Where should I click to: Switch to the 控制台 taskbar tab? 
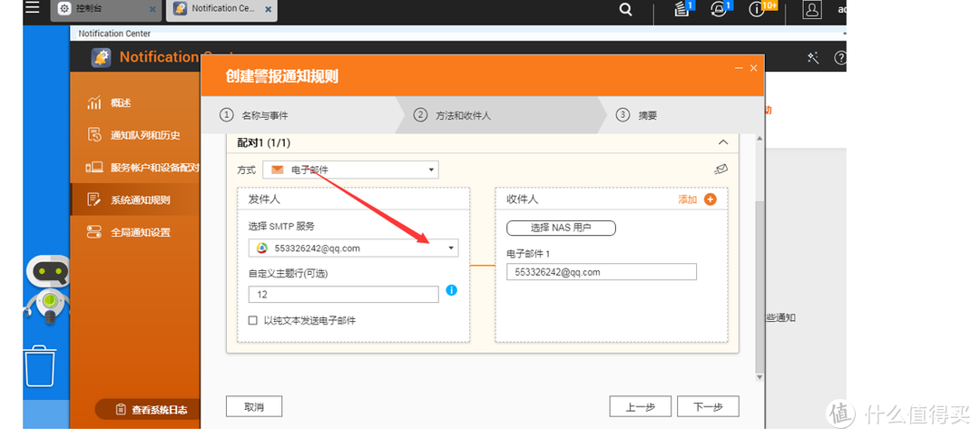105,9
